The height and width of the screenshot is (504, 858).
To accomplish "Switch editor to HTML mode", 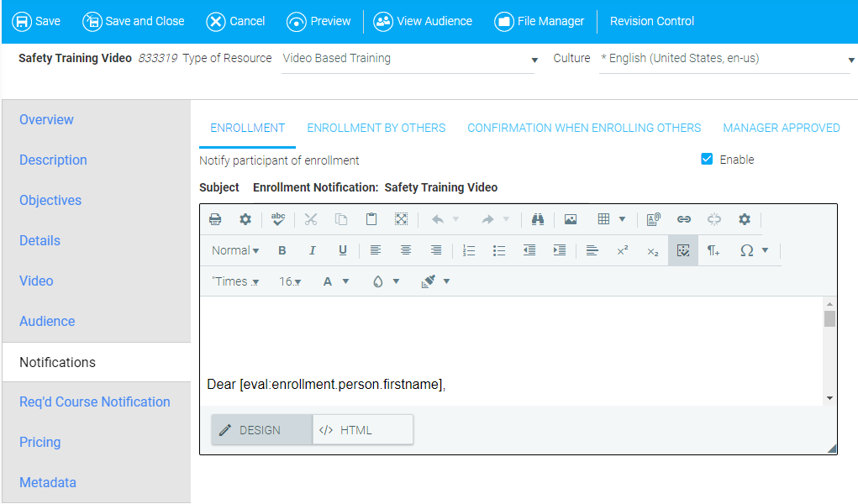I will (x=363, y=430).
